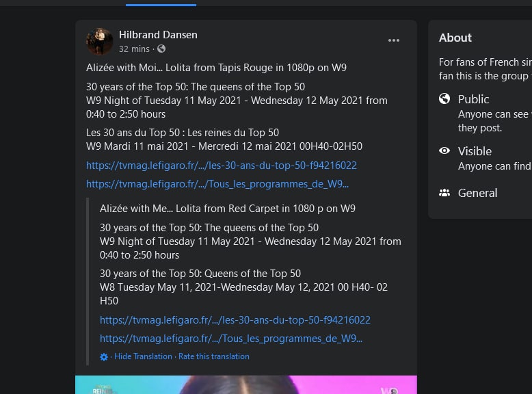
Task: Hide the post translation
Action: pyautogui.click(x=143, y=356)
